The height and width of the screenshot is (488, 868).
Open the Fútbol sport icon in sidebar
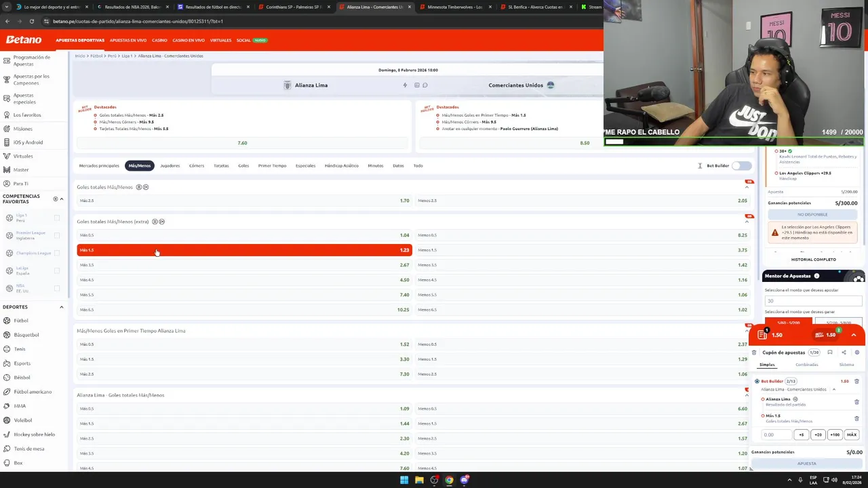[x=6, y=321]
